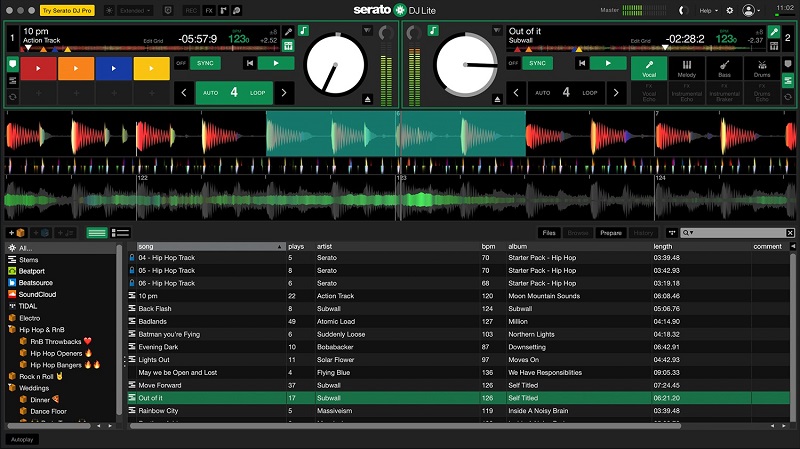
Task: Add a new crate with the plus crate icon
Action: click(x=16, y=233)
